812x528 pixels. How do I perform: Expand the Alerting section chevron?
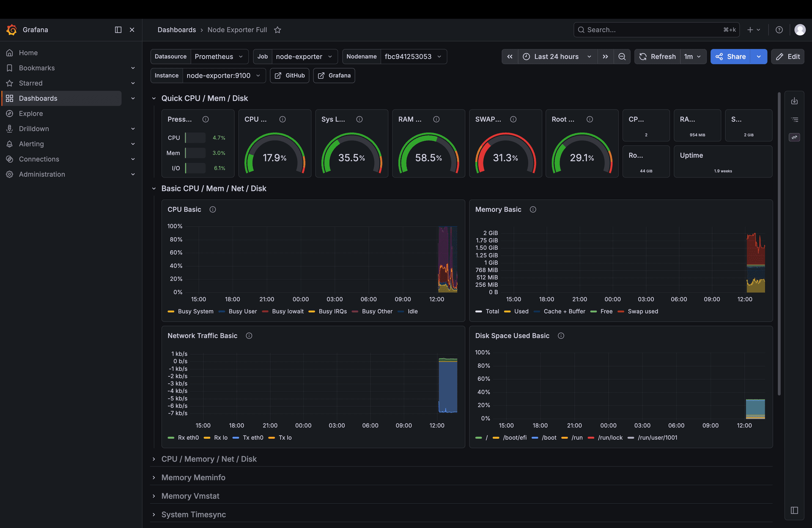(x=133, y=144)
